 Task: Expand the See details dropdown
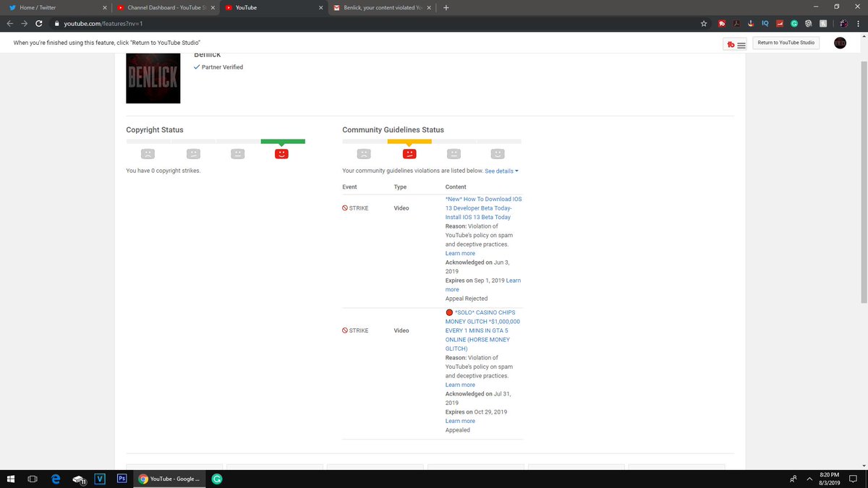tap(501, 171)
